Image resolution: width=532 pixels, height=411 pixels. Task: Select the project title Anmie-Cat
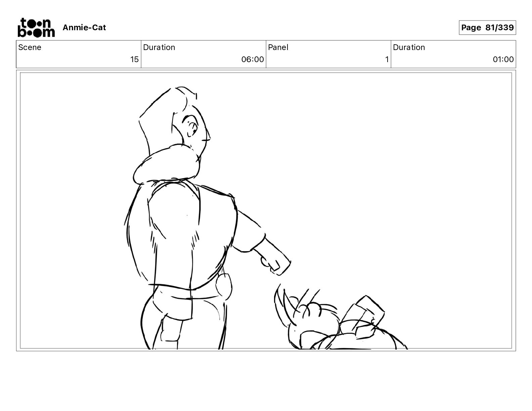click(84, 28)
